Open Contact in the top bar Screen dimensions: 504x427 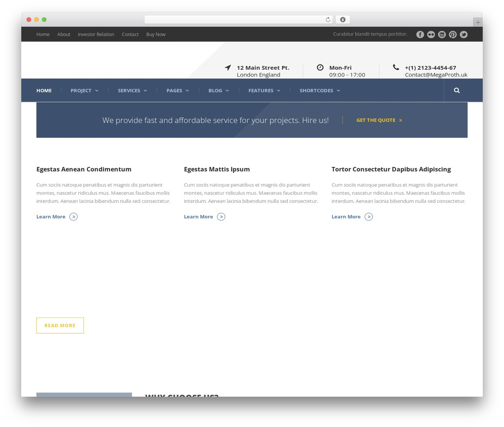tap(130, 35)
